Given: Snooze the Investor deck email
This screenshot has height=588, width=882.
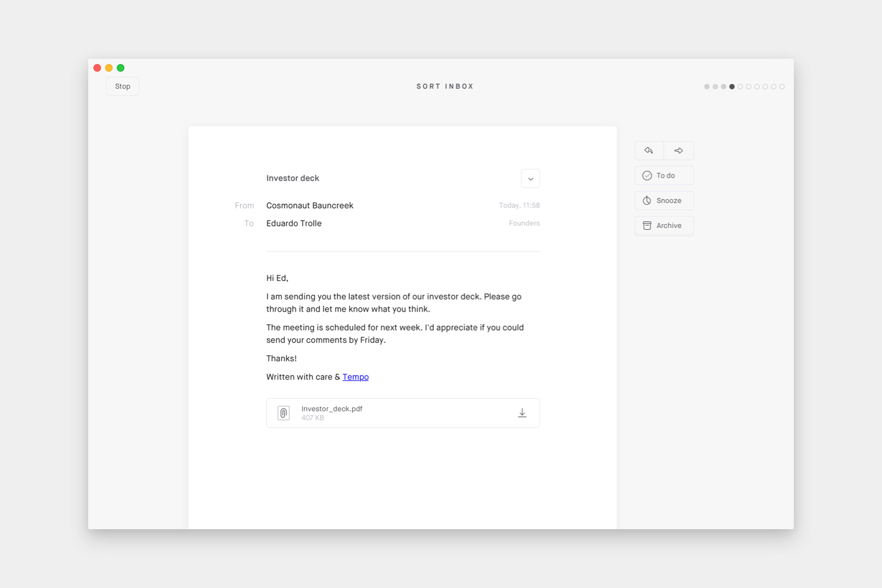Looking at the screenshot, I should tap(664, 201).
